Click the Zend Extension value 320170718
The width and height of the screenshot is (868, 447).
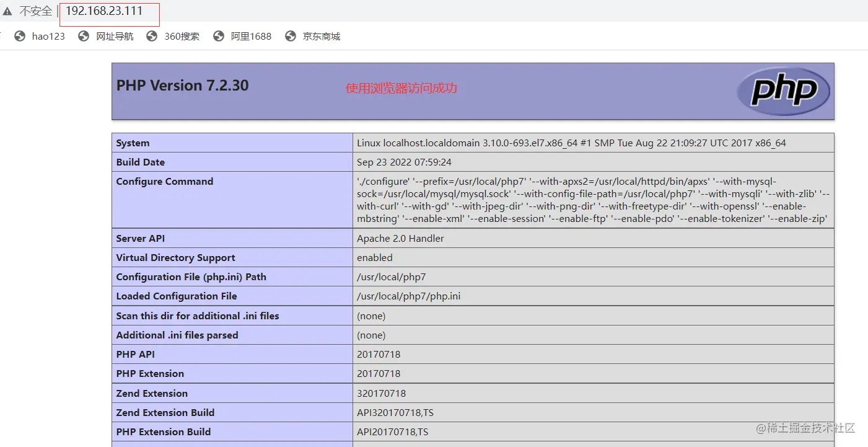pyautogui.click(x=382, y=393)
